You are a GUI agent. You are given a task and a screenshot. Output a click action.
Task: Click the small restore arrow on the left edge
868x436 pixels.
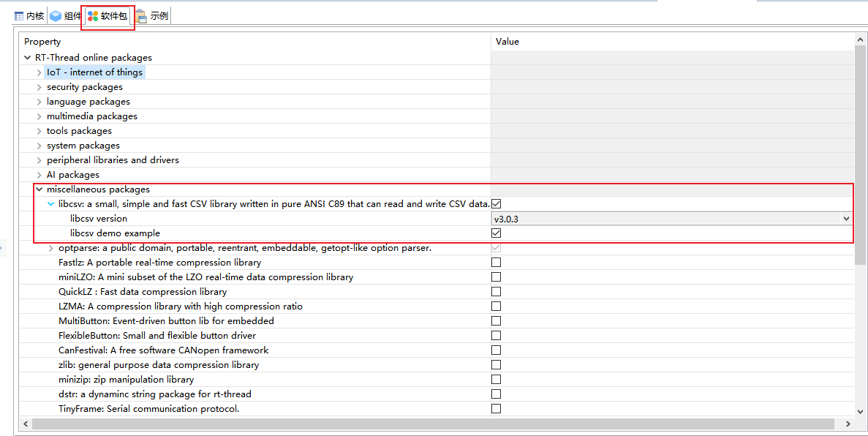coord(3,247)
